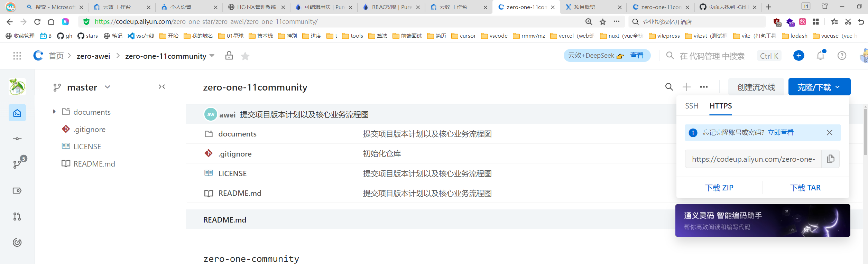This screenshot has height=264, width=868.
Task: Open the 通义灵码 assistant banner
Action: [x=763, y=220]
